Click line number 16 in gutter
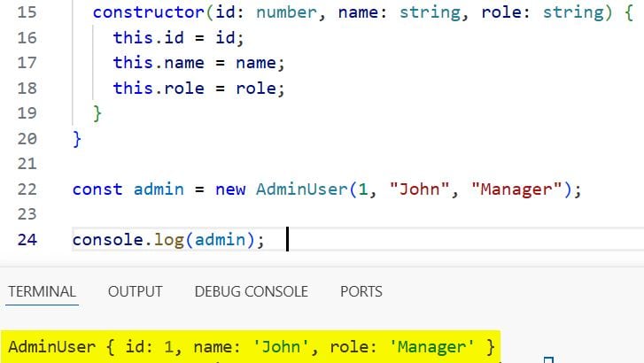Screen dimensions: 644x363 tap(27, 38)
